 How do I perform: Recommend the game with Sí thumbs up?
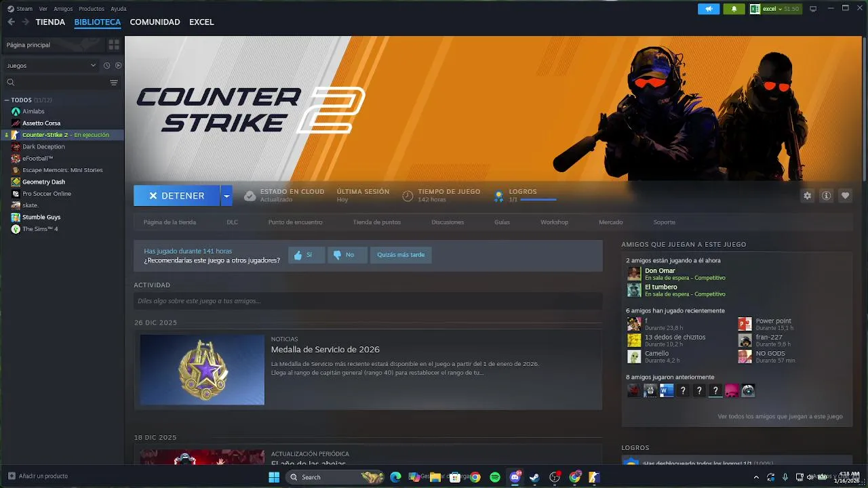coord(306,255)
